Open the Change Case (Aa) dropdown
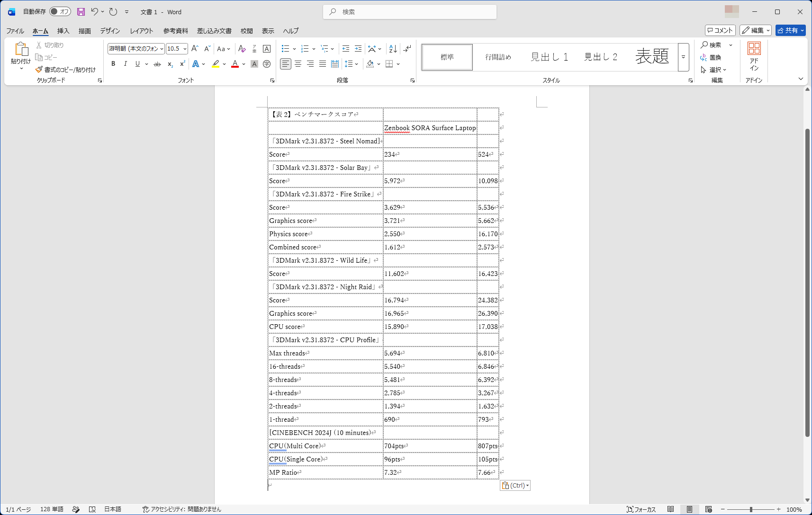 coord(224,48)
